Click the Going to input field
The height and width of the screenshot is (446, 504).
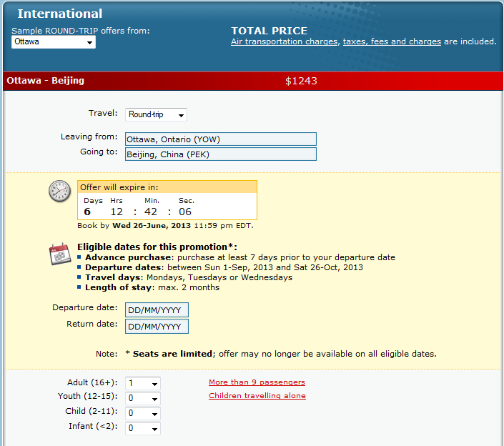220,154
